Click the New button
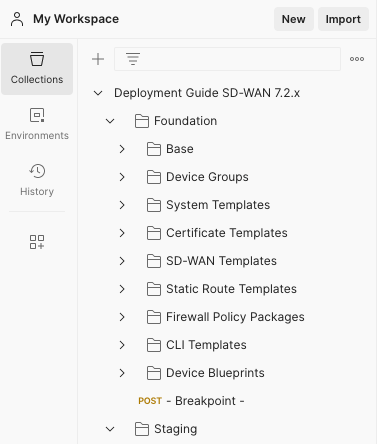The image size is (377, 444). (x=294, y=19)
